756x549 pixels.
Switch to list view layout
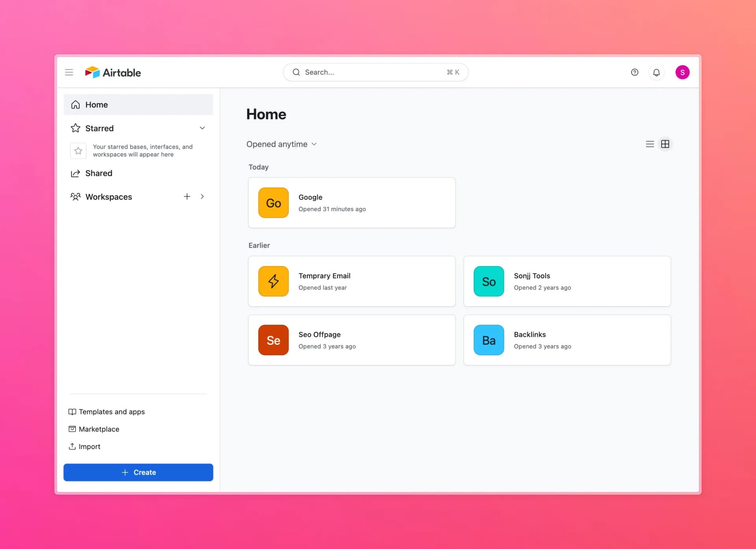coord(650,144)
